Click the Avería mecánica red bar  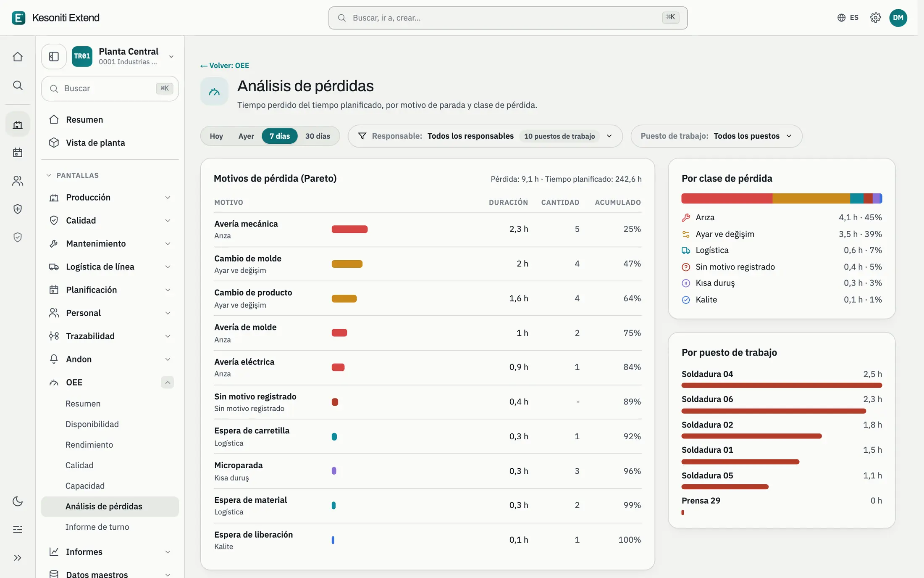tap(349, 229)
